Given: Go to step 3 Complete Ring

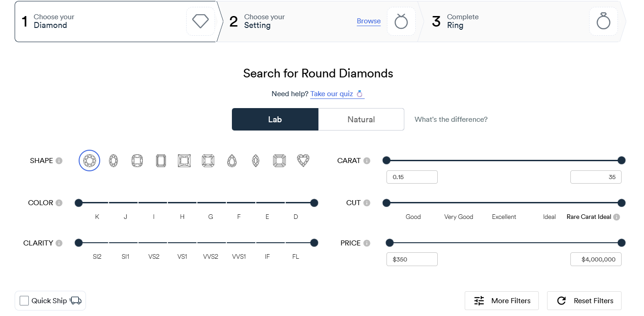Looking at the screenshot, I should [x=462, y=21].
